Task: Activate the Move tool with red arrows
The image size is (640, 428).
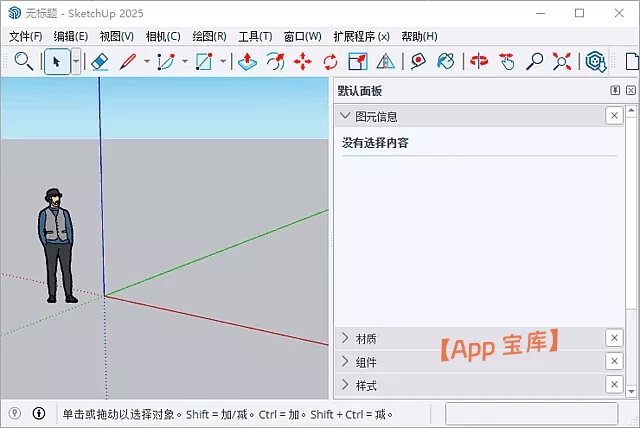Action: [303, 62]
